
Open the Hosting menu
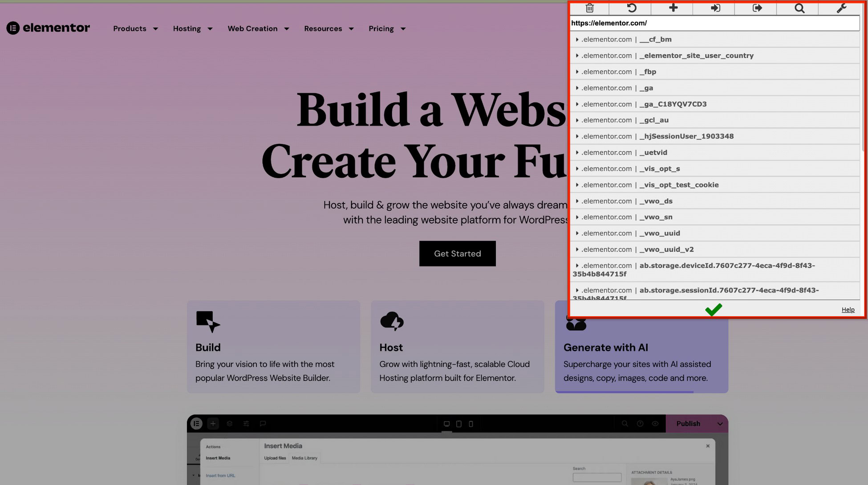point(193,29)
